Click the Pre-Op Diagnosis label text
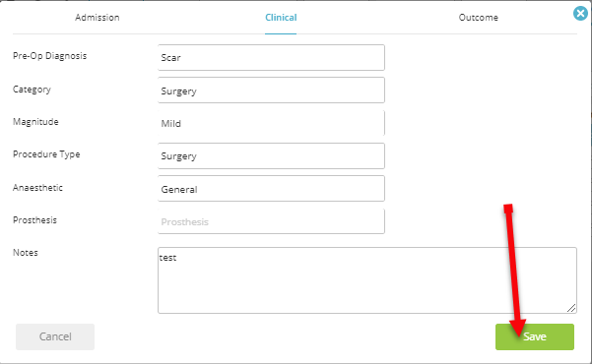This screenshot has width=592, height=364. tap(50, 56)
